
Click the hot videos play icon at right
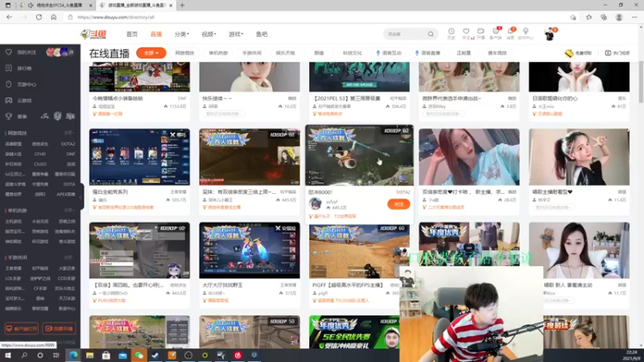tap(608, 53)
